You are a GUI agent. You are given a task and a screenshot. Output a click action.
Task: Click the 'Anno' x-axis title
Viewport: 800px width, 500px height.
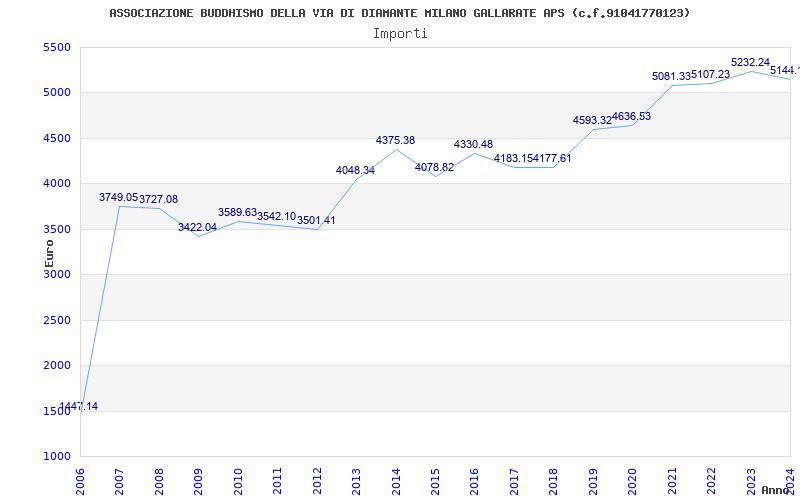click(776, 490)
